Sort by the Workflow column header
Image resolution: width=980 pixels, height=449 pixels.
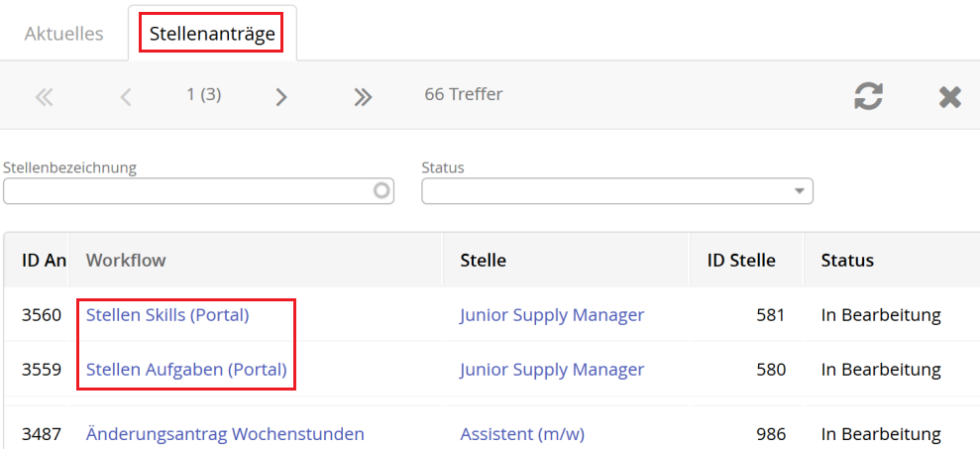click(x=126, y=261)
